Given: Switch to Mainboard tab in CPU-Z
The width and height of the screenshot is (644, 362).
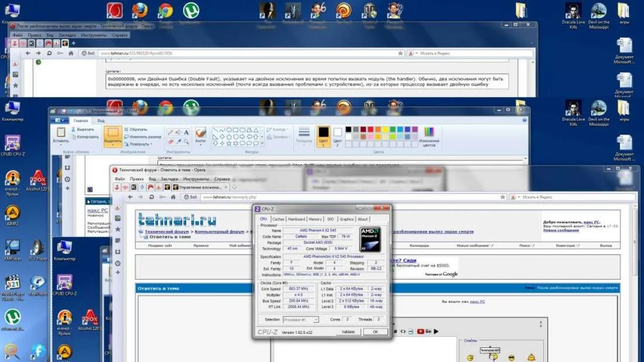Looking at the screenshot, I should click(296, 219).
